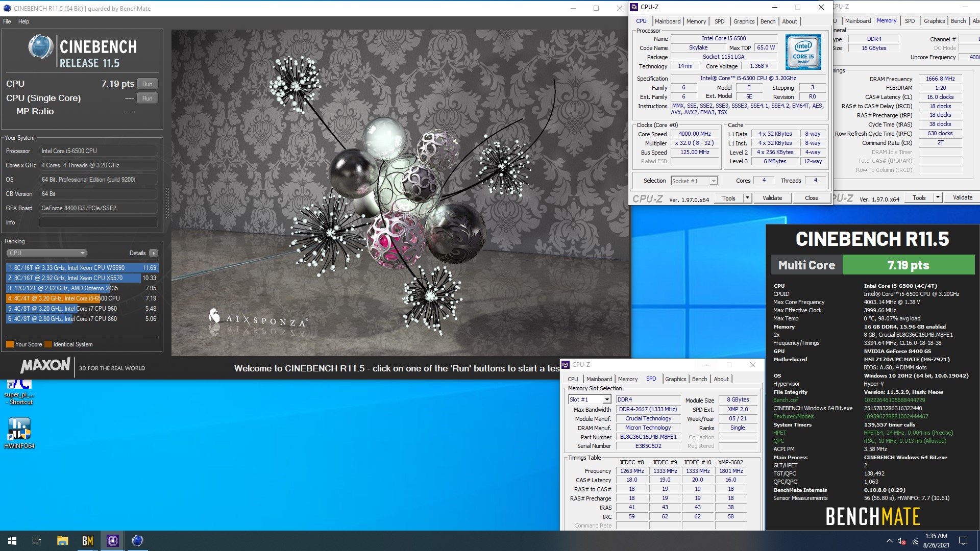Screen dimensions: 980x551
Task: Open CPU tab in the SPD CPU-Z window
Action: [573, 379]
